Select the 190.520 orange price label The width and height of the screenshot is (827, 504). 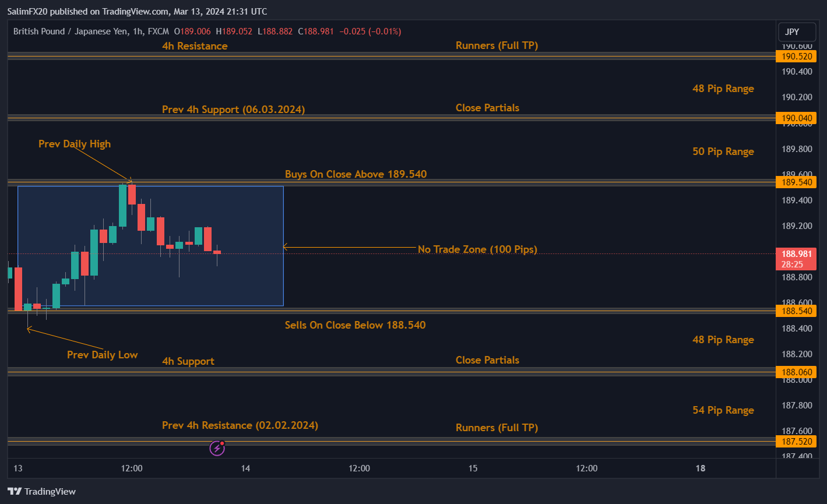[x=796, y=57]
